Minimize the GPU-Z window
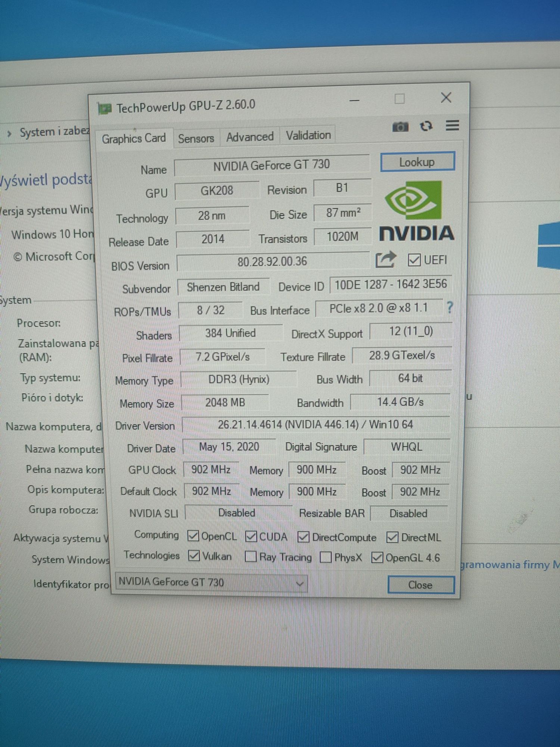This screenshot has width=560, height=747. [x=354, y=100]
